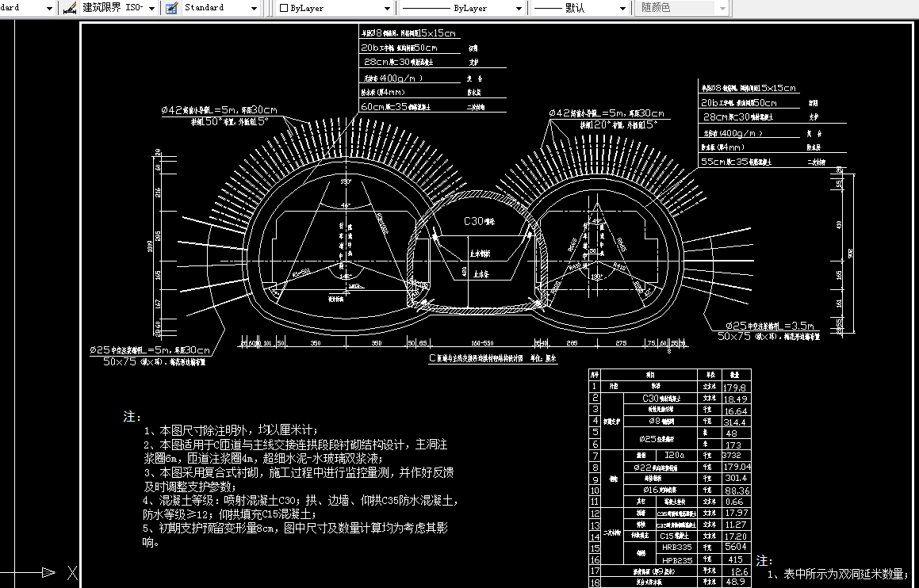The height and width of the screenshot is (588, 919).
Task: Select the 1009 vertical dimension text
Action: point(150,246)
